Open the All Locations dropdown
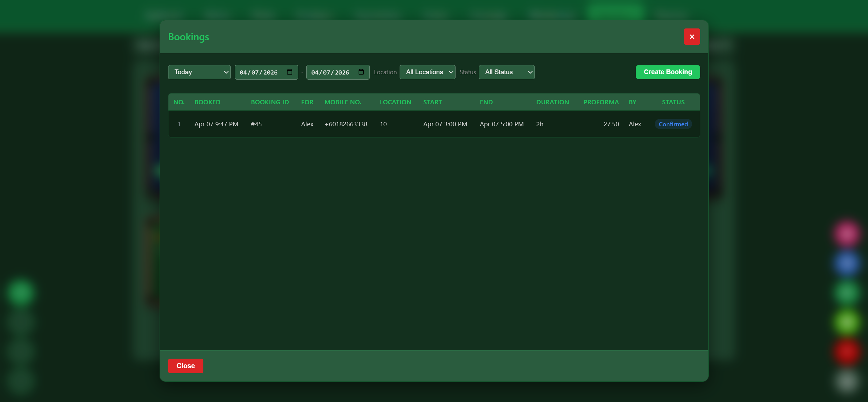Viewport: 868px width, 402px height. pyautogui.click(x=427, y=72)
